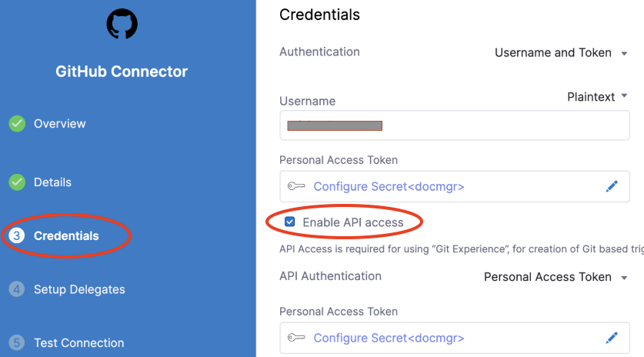Click the Overview green checkmark icon
Viewport: 644px width, 357px height.
(x=17, y=123)
